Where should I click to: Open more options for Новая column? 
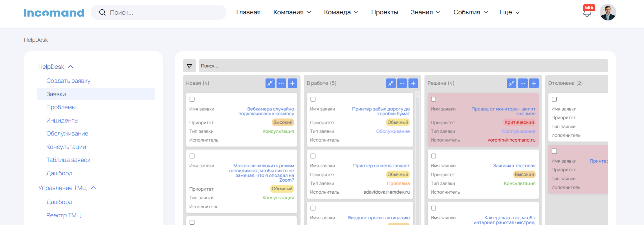pos(282,83)
